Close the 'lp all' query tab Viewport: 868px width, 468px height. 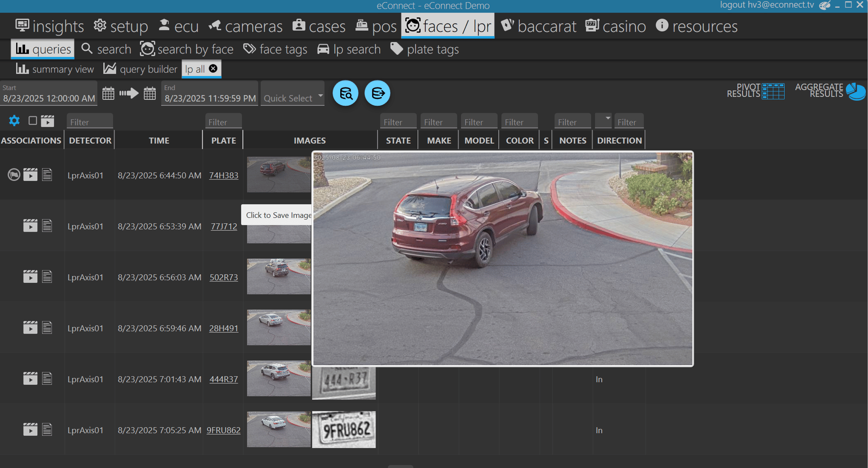tap(213, 69)
